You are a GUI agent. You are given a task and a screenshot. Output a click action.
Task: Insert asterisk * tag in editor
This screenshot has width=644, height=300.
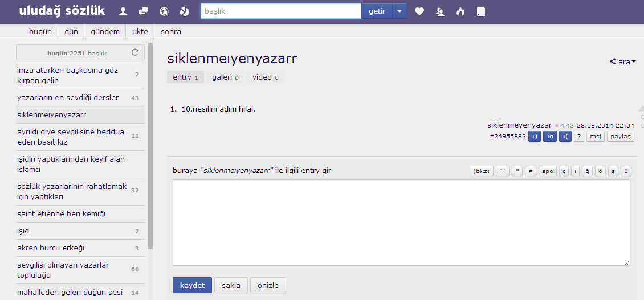517,171
